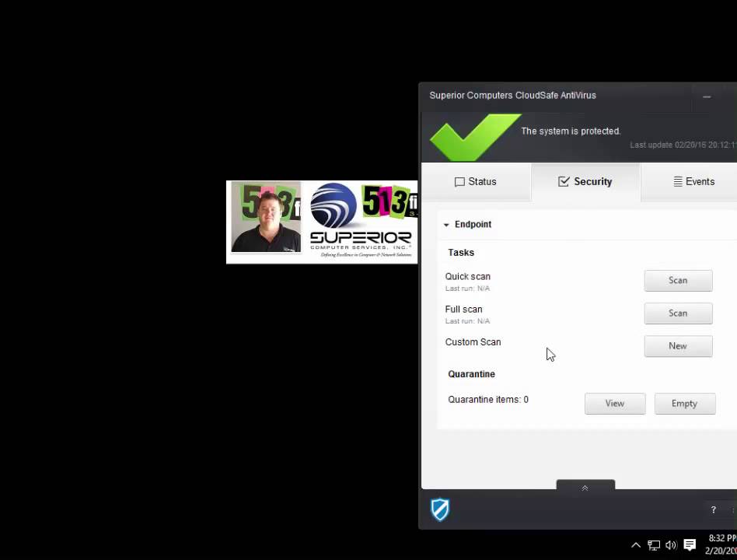Create a New custom scan

coord(678,346)
